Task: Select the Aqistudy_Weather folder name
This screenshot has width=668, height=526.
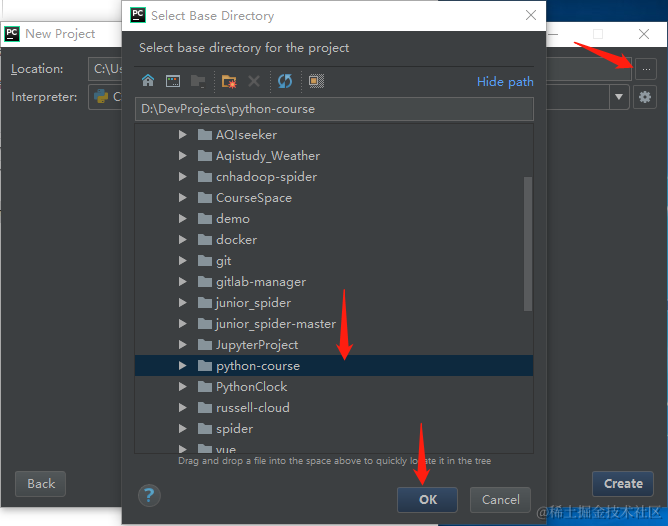Action: 268,156
